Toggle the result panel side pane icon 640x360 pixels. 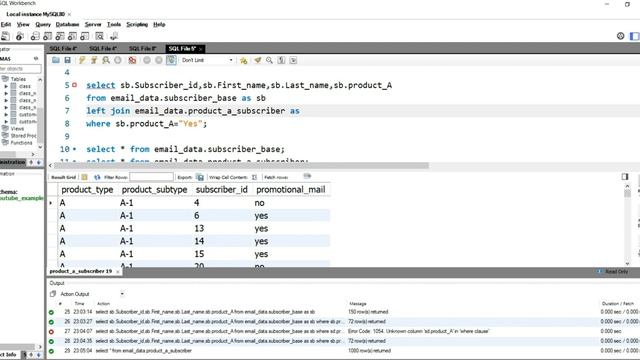pyautogui.click(x=625, y=177)
